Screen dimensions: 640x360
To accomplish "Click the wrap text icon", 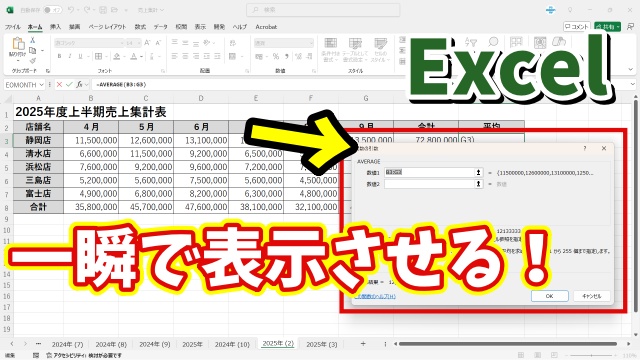I will (x=233, y=42).
